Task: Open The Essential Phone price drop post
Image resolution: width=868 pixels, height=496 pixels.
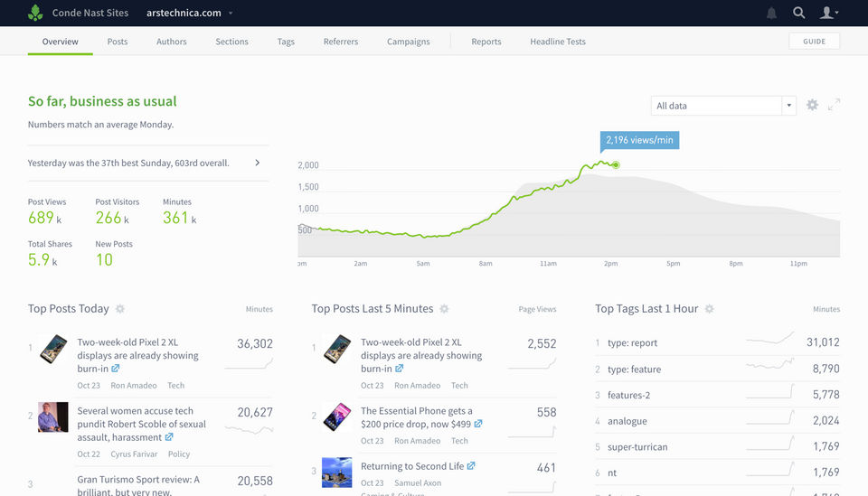Action: pos(416,417)
